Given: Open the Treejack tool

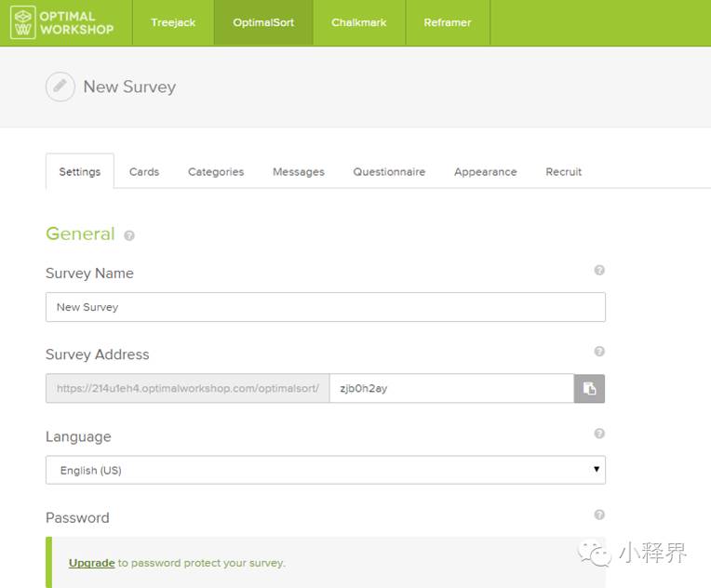Looking at the screenshot, I should (173, 22).
